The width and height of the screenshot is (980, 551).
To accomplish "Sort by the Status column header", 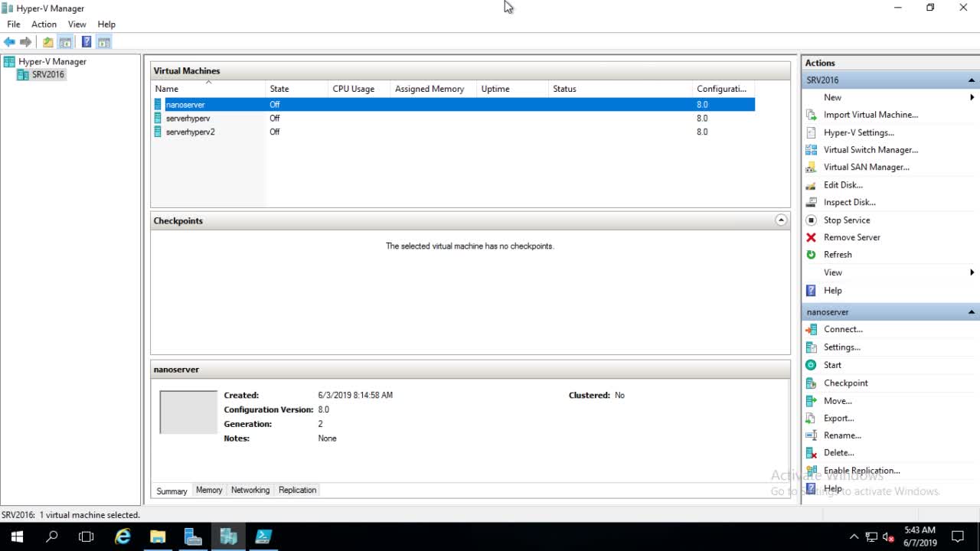I will coord(621,89).
